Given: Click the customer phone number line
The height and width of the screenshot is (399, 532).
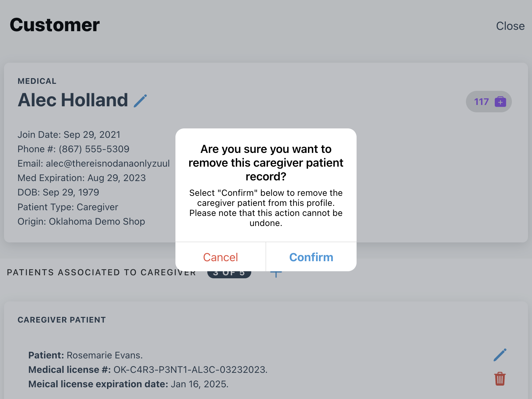Looking at the screenshot, I should point(73,149).
